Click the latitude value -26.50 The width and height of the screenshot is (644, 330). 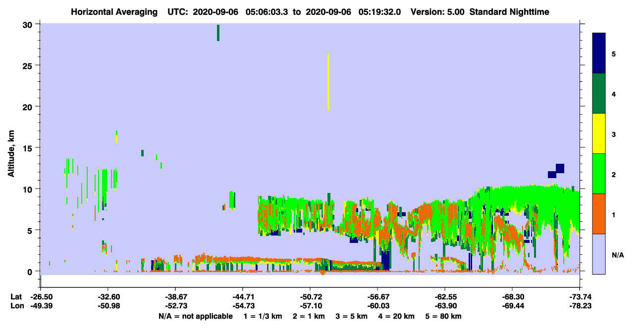[x=41, y=297]
